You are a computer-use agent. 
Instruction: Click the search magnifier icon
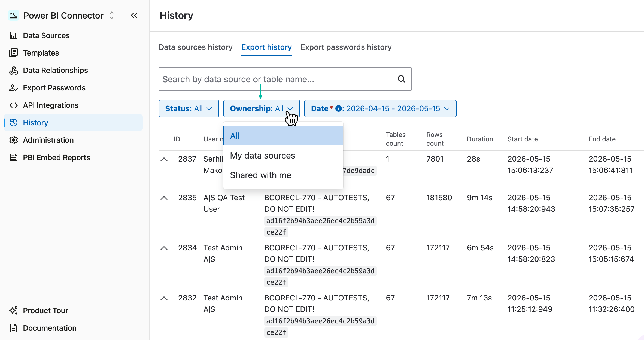point(401,79)
